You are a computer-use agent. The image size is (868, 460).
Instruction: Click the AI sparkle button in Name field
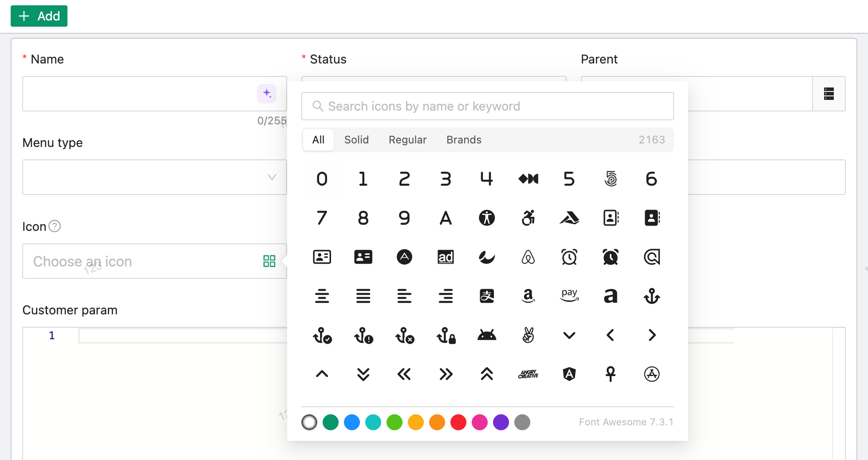[x=267, y=94]
